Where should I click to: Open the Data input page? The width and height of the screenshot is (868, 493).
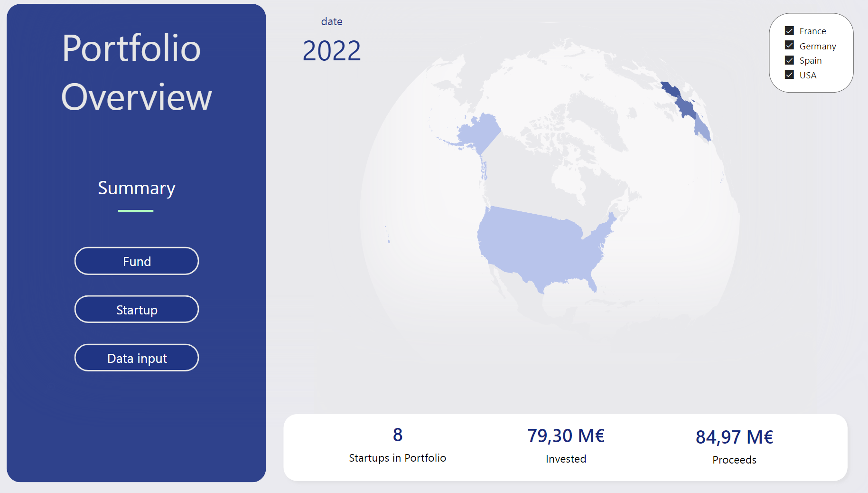click(x=137, y=358)
